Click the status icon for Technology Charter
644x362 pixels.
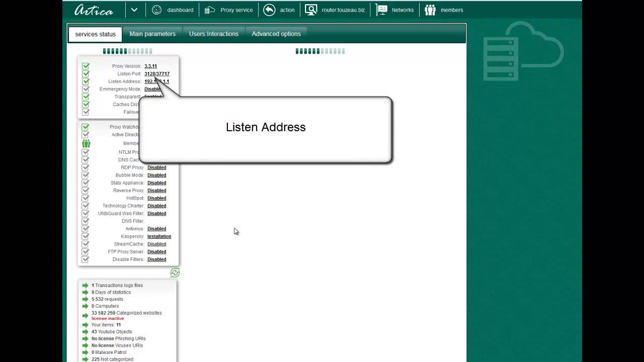86,206
